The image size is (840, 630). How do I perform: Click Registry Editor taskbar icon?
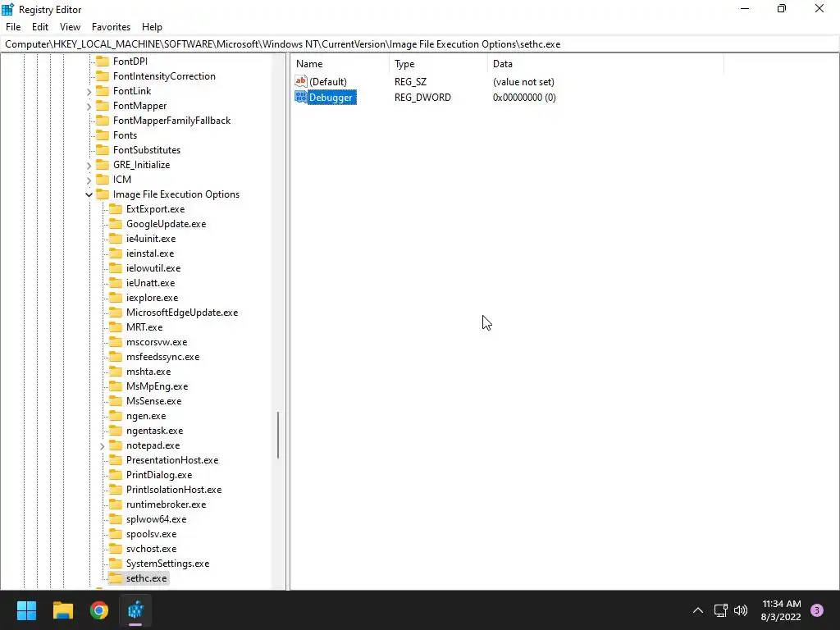135,610
